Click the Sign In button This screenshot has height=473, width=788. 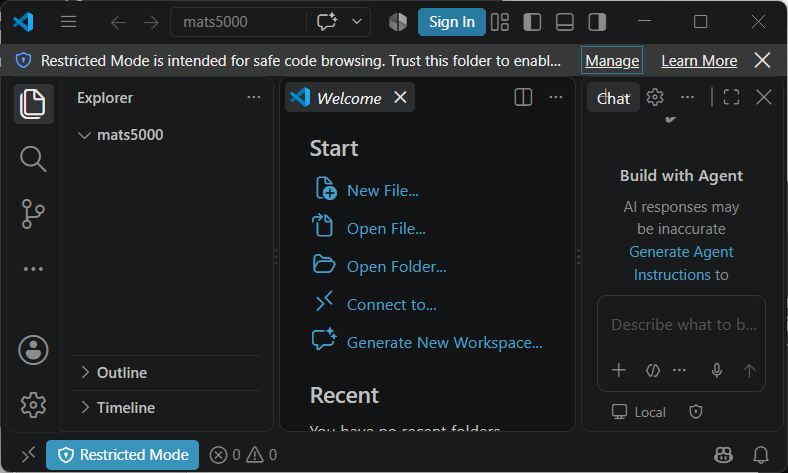tap(452, 22)
